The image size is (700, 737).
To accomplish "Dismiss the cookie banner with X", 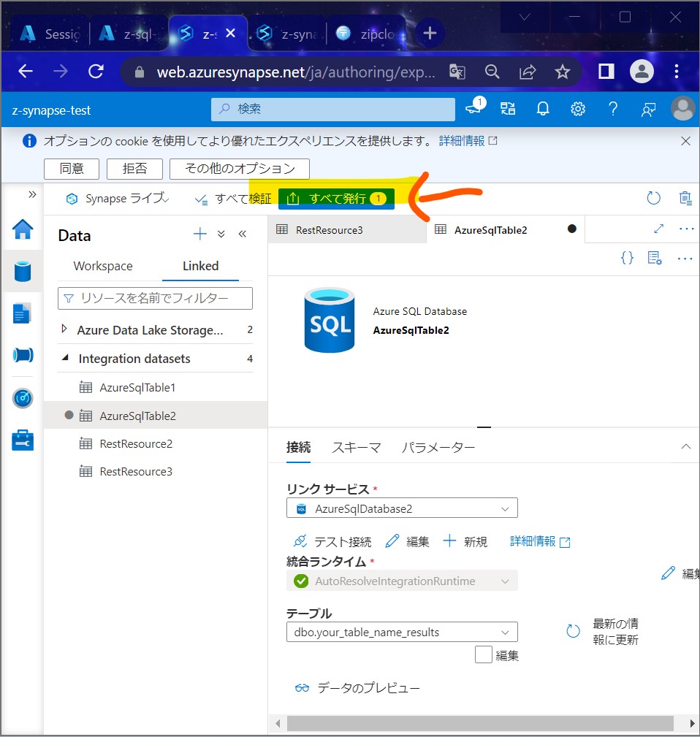I will point(685,141).
